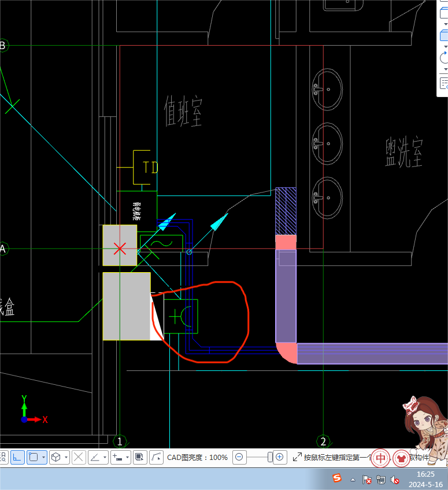Screen dimensions: 448x490
Task: Click the CAD图亮度 100% label
Action: tap(197, 458)
